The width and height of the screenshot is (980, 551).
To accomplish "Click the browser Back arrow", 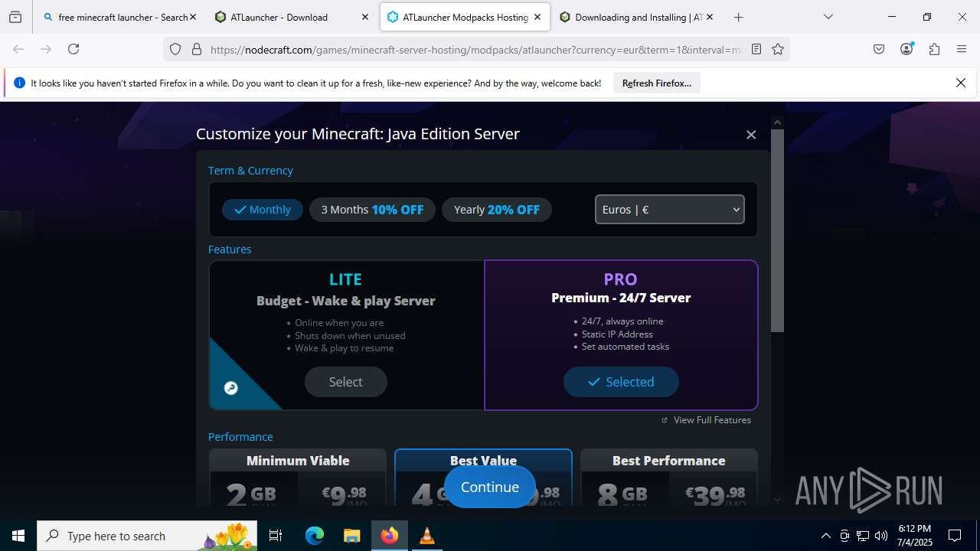I will pyautogui.click(x=18, y=49).
